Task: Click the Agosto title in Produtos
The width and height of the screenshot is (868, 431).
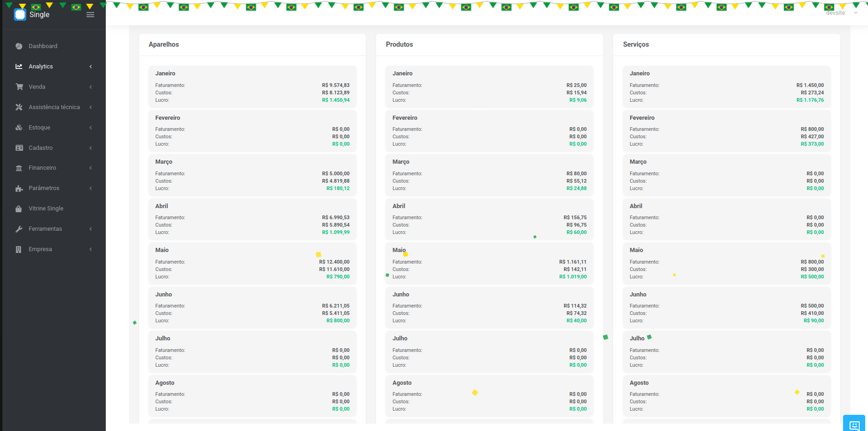Action: tap(402, 383)
